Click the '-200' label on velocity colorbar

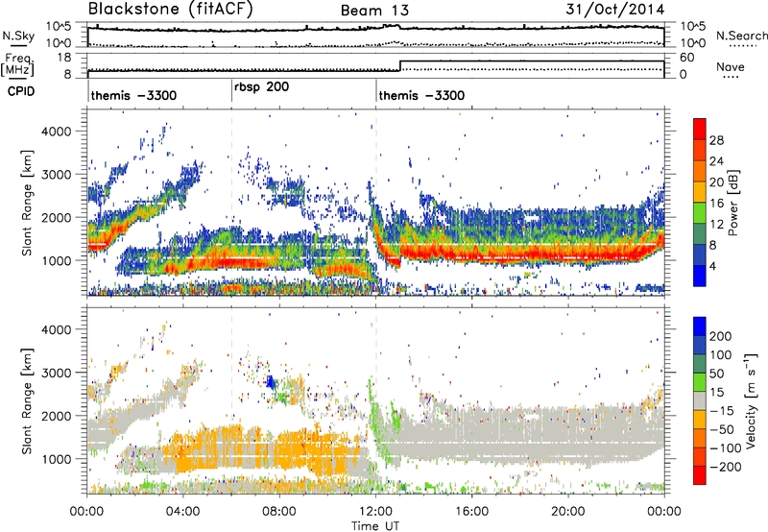(725, 467)
